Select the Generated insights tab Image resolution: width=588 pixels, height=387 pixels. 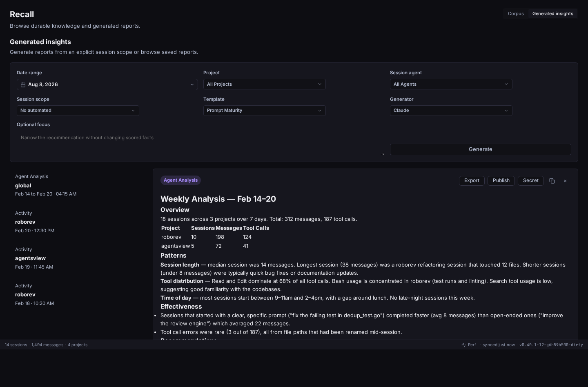click(x=552, y=13)
